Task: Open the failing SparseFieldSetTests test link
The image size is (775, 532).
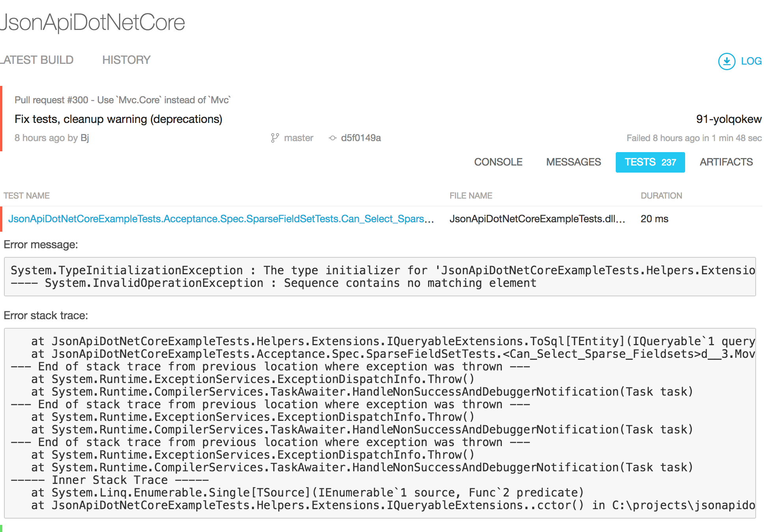Action: pyautogui.click(x=221, y=219)
